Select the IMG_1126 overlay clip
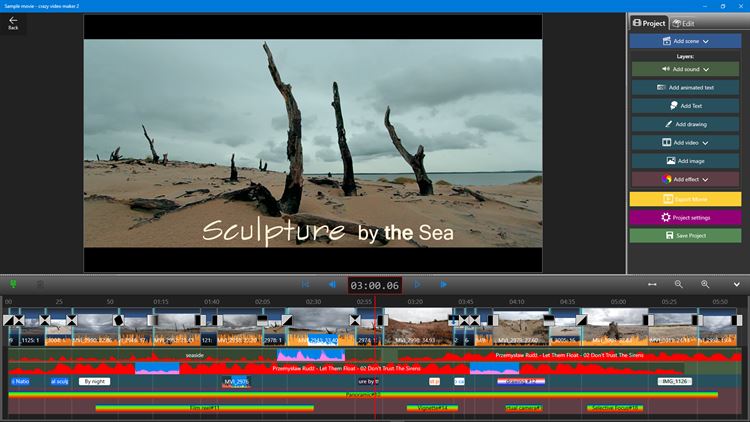This screenshot has height=422, width=750. pos(674,381)
